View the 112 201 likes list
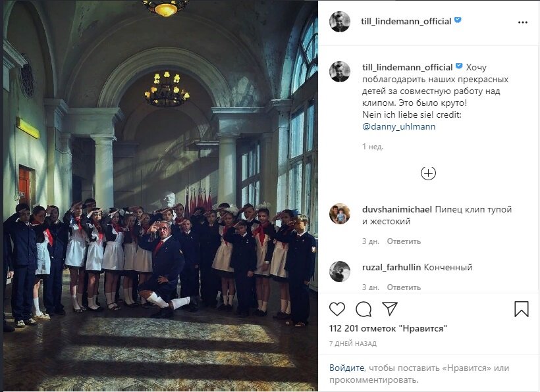 point(388,328)
